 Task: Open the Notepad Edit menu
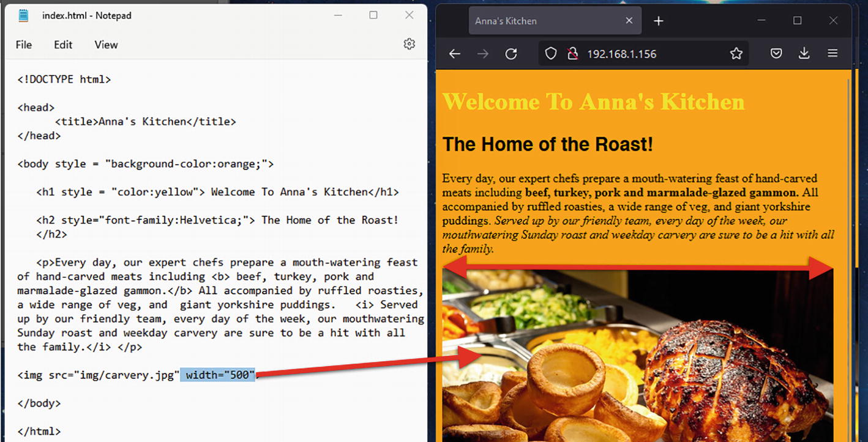pos(63,45)
